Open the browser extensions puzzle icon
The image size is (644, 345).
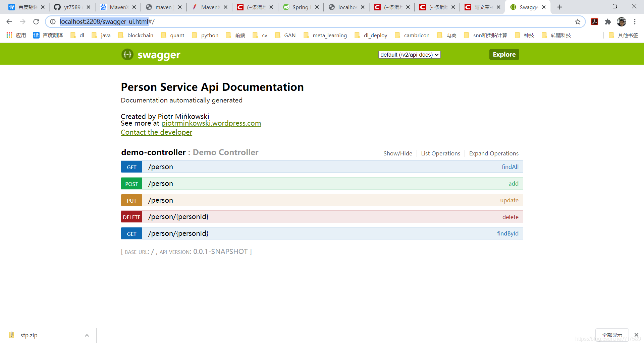coord(608,22)
